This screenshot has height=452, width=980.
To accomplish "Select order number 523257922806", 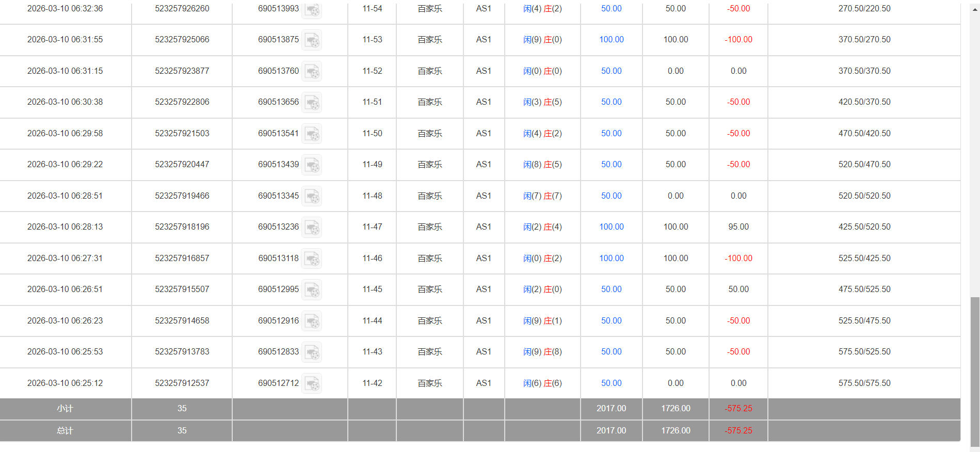I will click(182, 102).
